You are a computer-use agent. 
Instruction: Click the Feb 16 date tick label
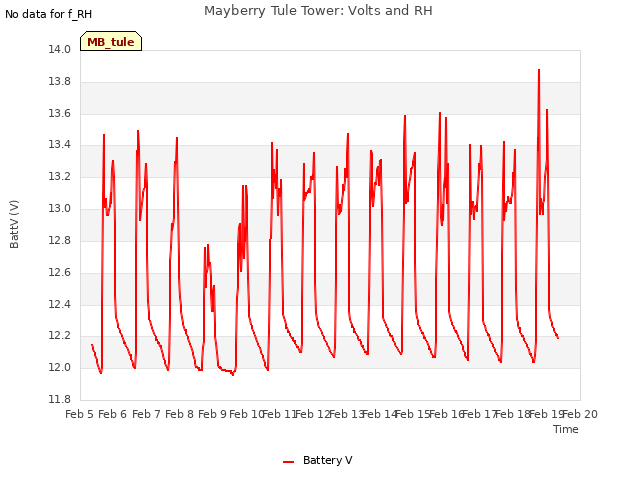447,414
